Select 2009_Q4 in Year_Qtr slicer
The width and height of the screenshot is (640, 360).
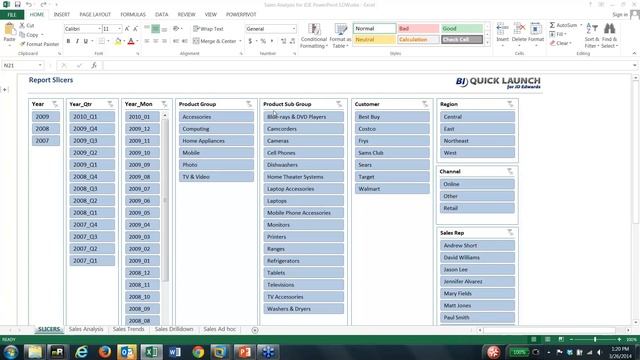(92, 129)
